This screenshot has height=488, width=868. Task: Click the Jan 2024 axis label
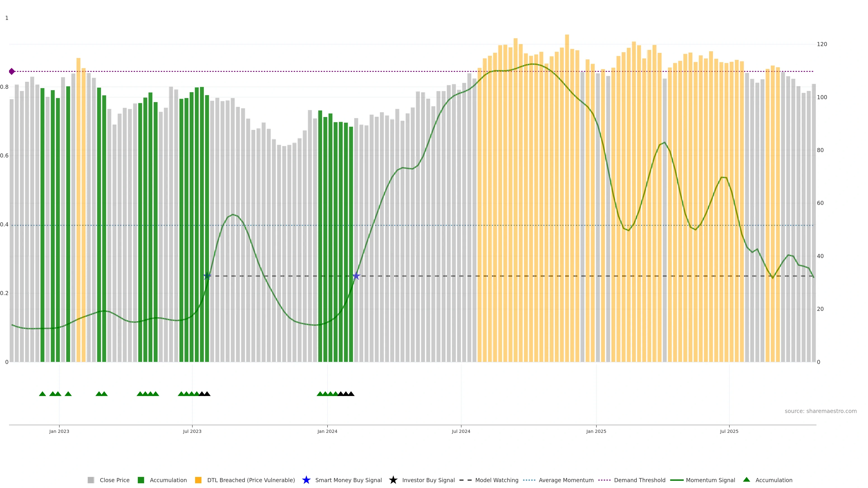pyautogui.click(x=327, y=431)
